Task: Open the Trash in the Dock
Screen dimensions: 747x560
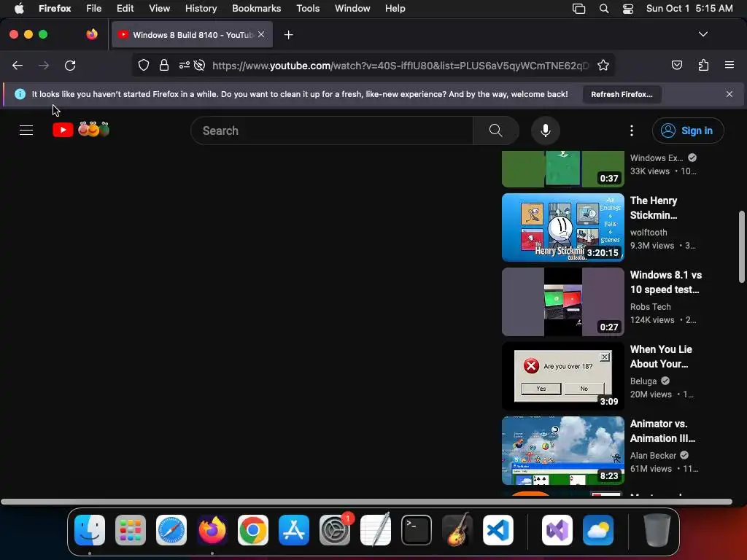Action: tap(657, 530)
